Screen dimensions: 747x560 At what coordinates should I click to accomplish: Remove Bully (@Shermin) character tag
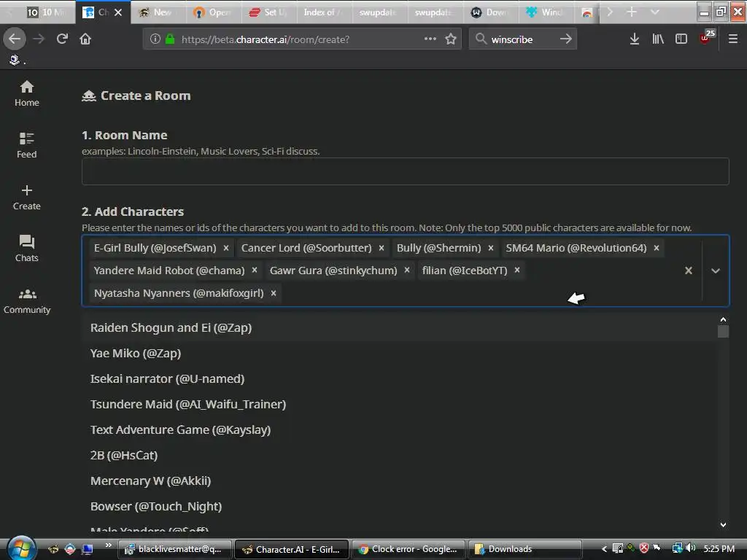[491, 248]
